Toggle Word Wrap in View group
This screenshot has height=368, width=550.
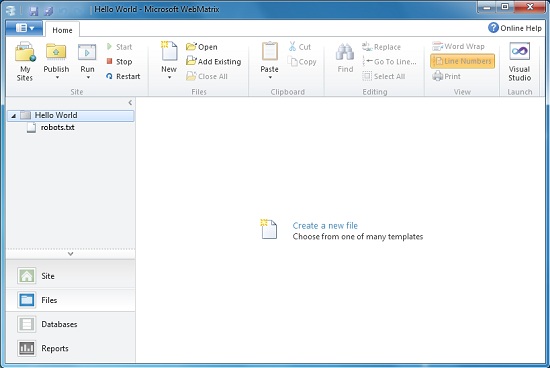tap(458, 46)
